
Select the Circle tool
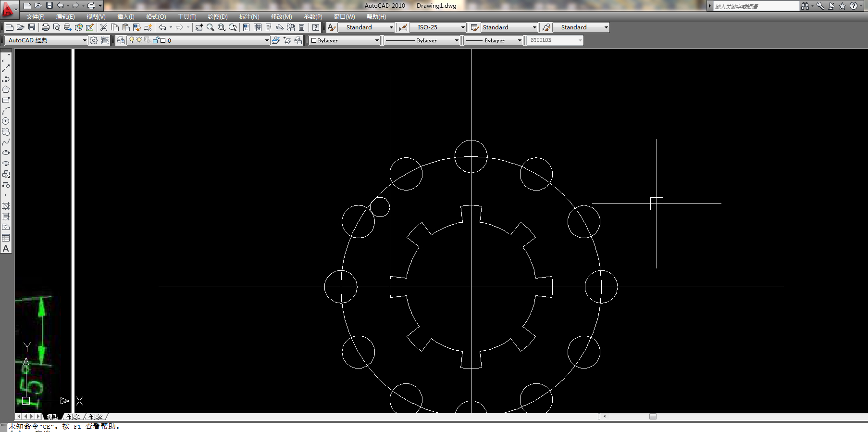coord(6,121)
